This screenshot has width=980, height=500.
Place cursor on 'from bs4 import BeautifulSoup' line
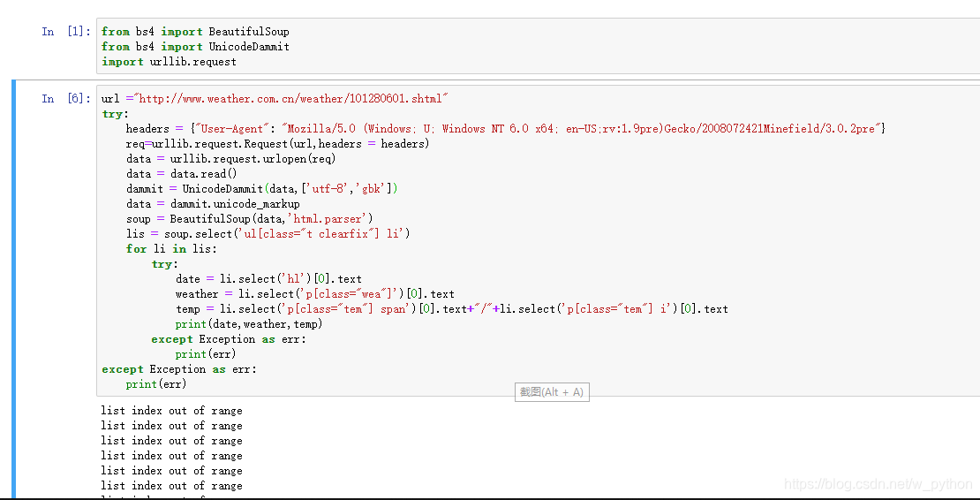click(x=195, y=31)
